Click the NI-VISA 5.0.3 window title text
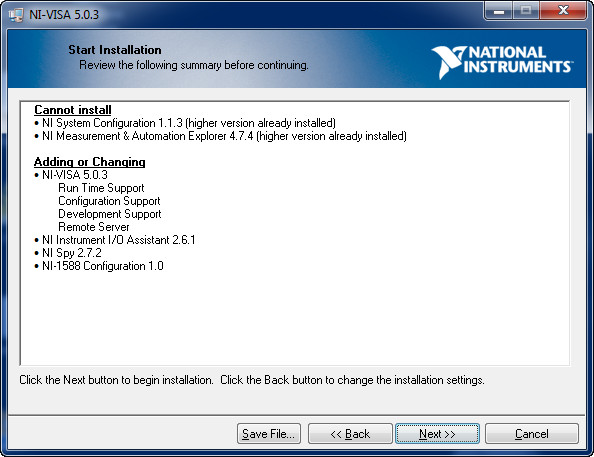This screenshot has width=594, height=457. pos(64,15)
